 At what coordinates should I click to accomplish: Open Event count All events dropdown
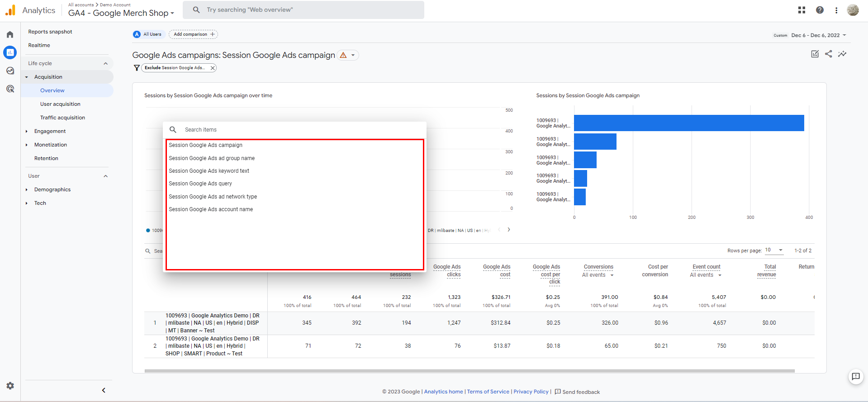(x=706, y=275)
